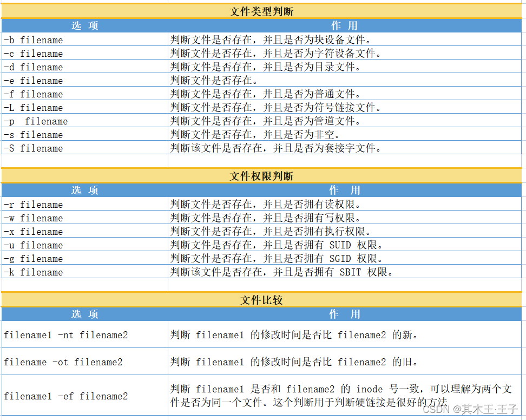Select the '文件权限判断' title cell
The height and width of the screenshot is (420, 526).
261,176
